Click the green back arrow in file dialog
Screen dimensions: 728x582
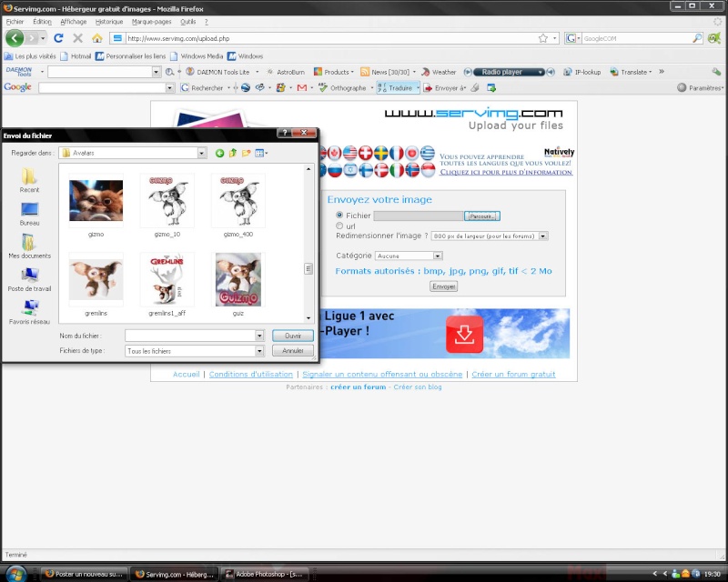(x=219, y=153)
